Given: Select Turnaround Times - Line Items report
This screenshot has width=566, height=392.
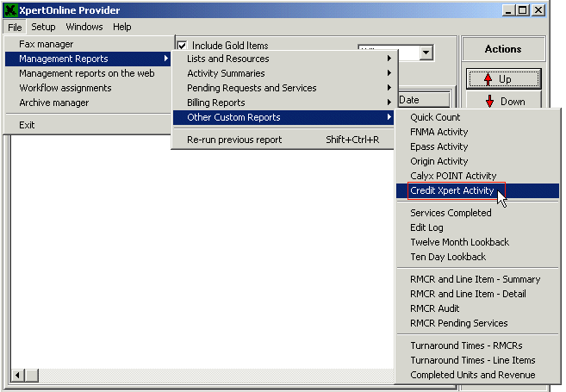Looking at the screenshot, I should click(x=477, y=360).
